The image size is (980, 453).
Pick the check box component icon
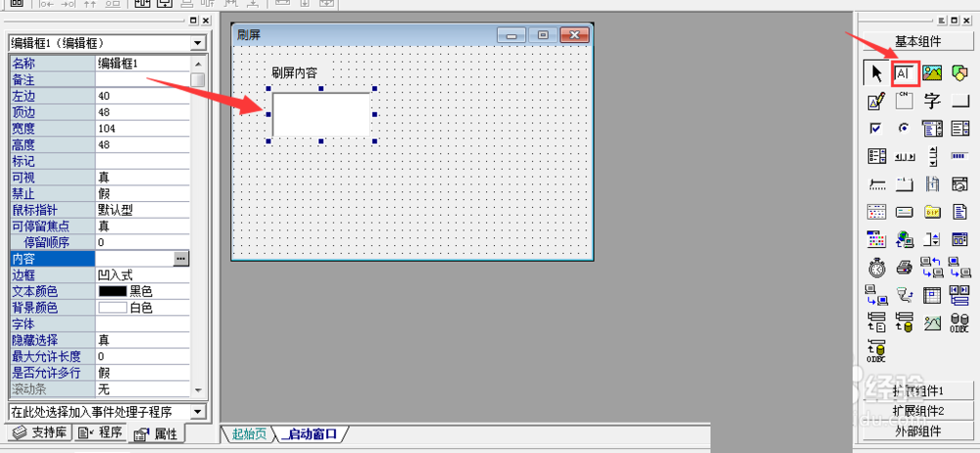coord(877,128)
